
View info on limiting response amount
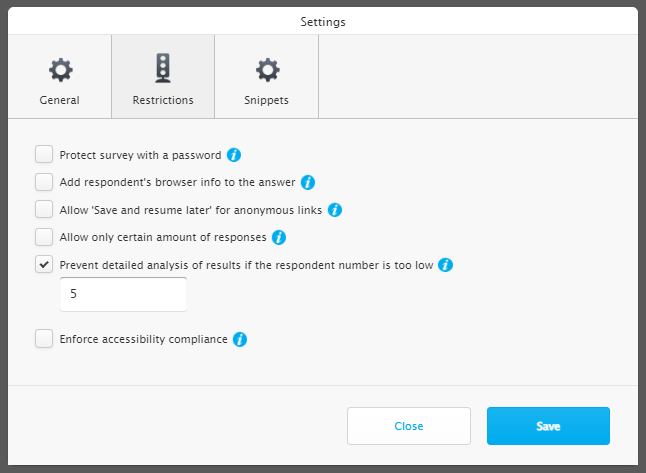point(279,237)
